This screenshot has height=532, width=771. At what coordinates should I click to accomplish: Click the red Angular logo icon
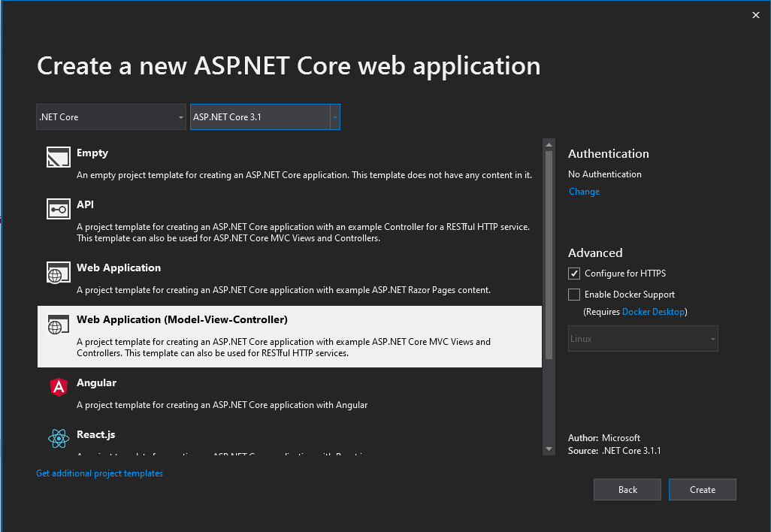point(59,387)
